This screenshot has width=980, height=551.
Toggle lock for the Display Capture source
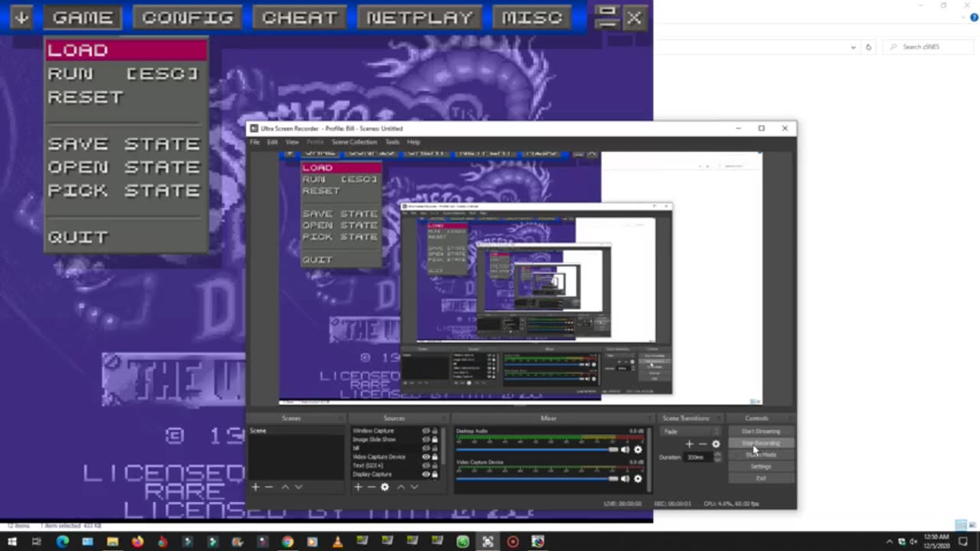435,474
